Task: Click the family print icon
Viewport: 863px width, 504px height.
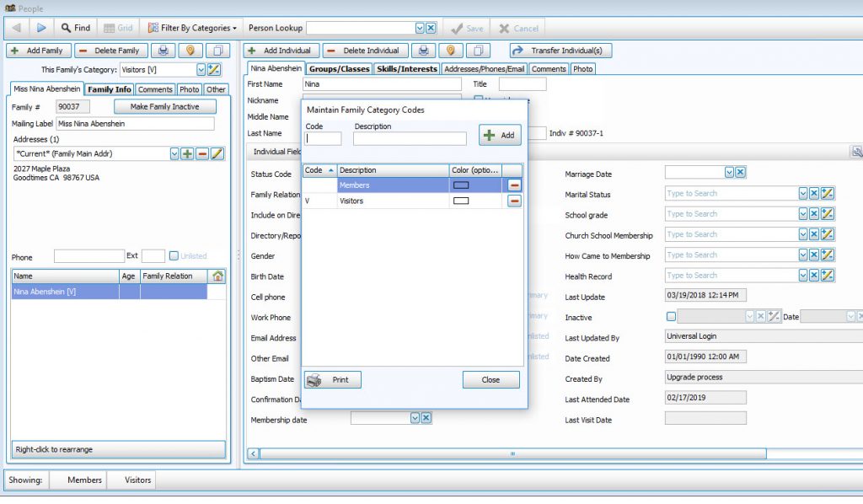Action: pyautogui.click(x=163, y=51)
